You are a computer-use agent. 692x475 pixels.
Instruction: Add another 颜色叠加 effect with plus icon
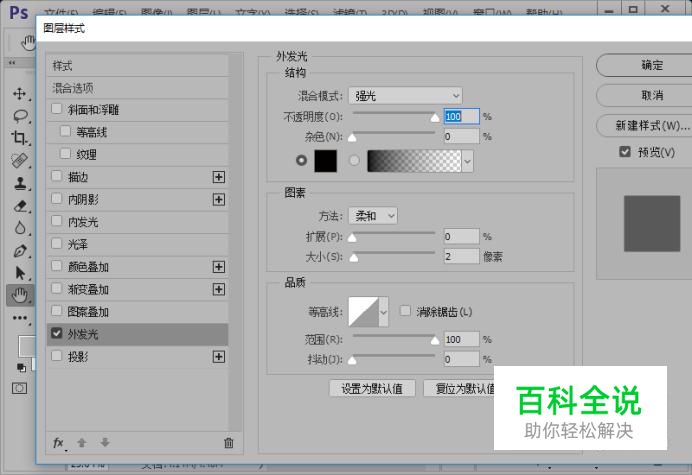(x=219, y=267)
